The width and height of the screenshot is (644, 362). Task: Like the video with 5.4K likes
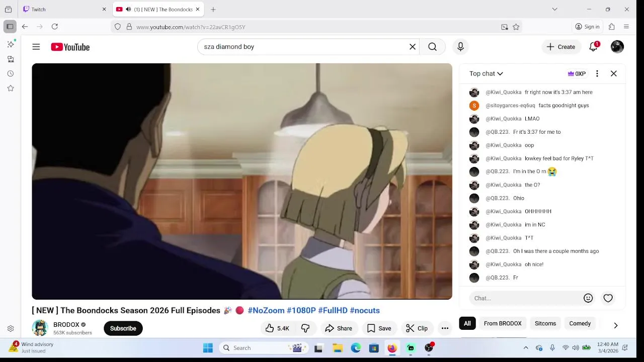[277, 328]
